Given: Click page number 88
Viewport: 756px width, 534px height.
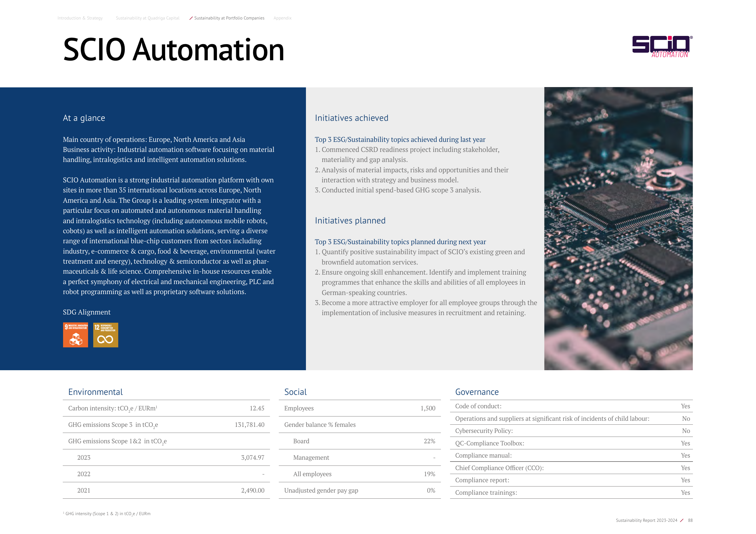Looking at the screenshot, I should tap(690, 521).
